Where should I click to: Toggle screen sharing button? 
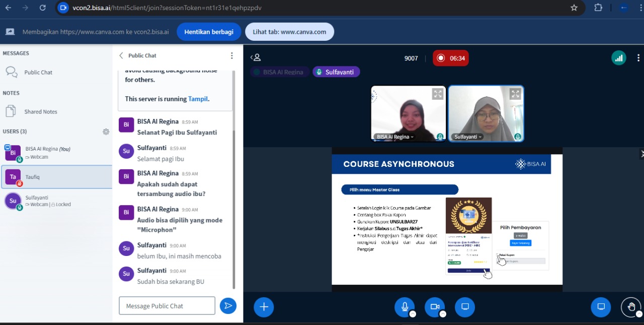click(465, 307)
